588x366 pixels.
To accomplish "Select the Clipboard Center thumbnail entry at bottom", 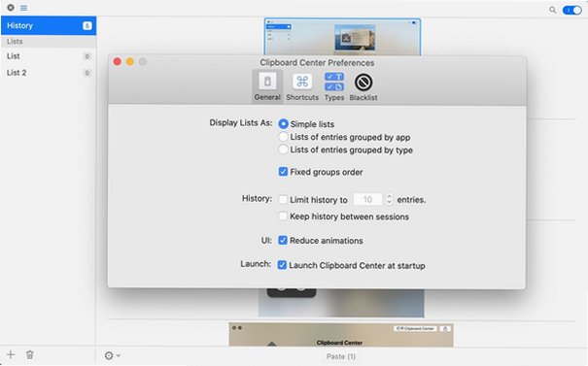I will tap(341, 335).
